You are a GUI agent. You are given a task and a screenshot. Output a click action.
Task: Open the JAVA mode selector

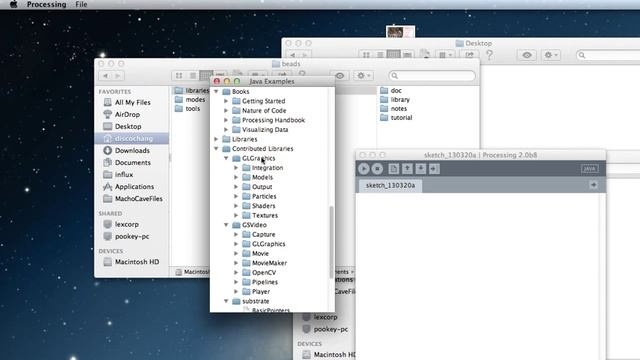(590, 169)
